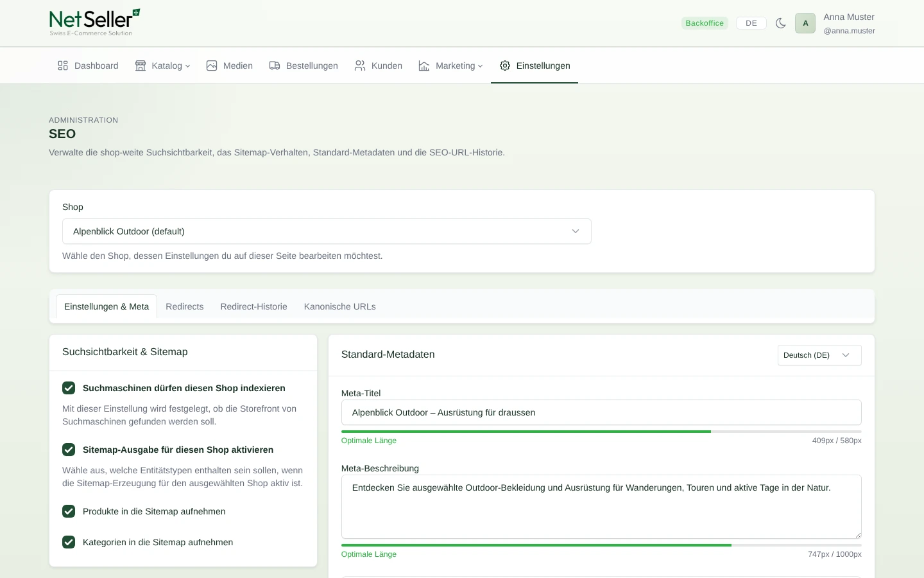
Task: Switch to the Redirect-Historie tab
Action: (253, 306)
